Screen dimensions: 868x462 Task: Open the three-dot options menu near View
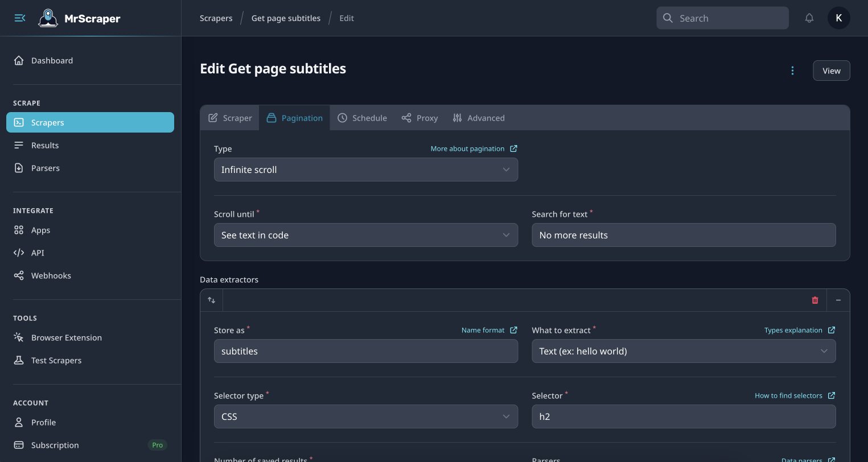point(792,71)
